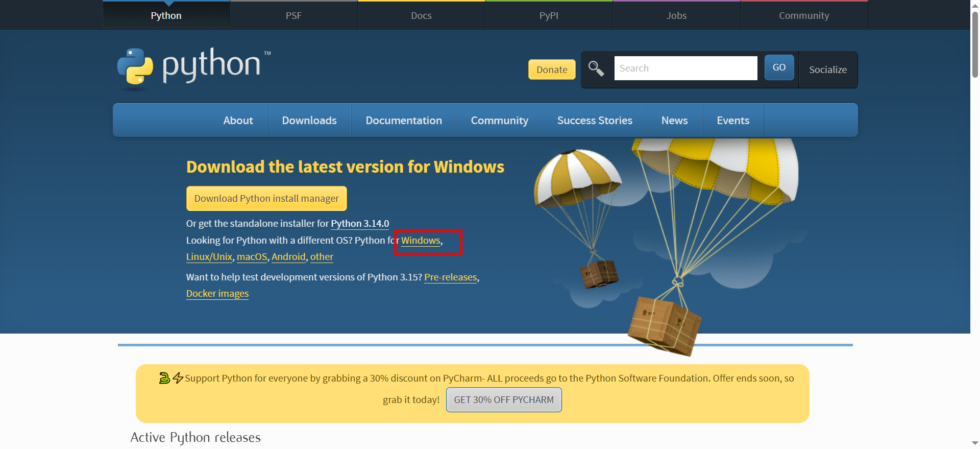Viewport: 980px width, 449px height.
Task: Follow the Windows OS link
Action: [421, 241]
